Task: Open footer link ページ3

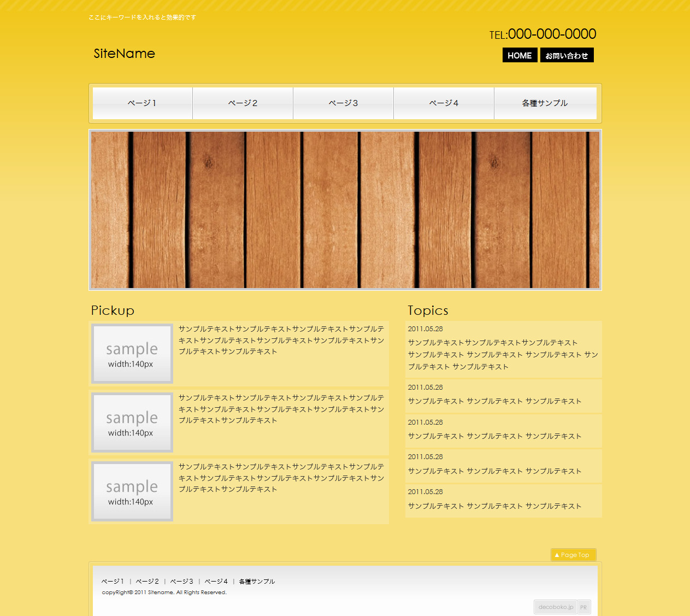Action: coord(182,582)
